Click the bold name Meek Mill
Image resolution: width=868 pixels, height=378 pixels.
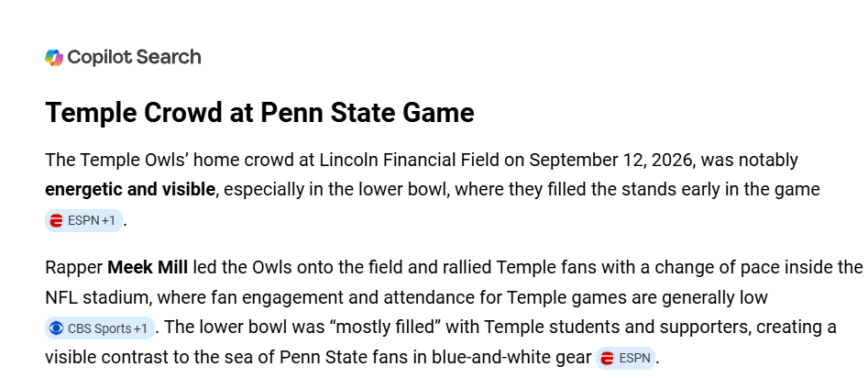click(148, 268)
